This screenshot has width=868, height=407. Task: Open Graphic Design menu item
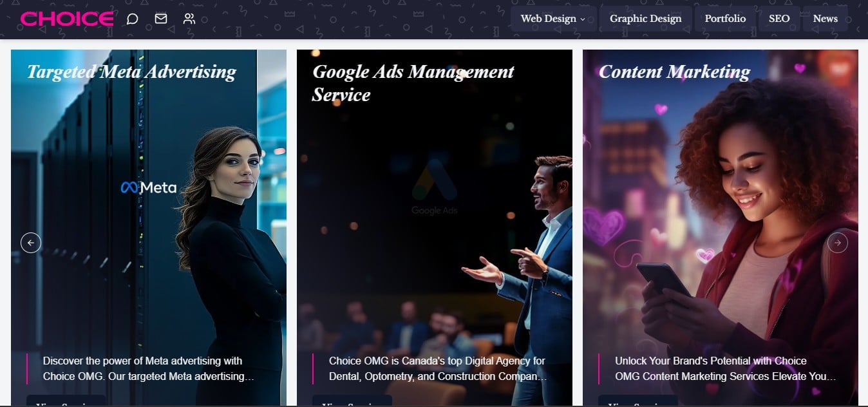click(645, 19)
